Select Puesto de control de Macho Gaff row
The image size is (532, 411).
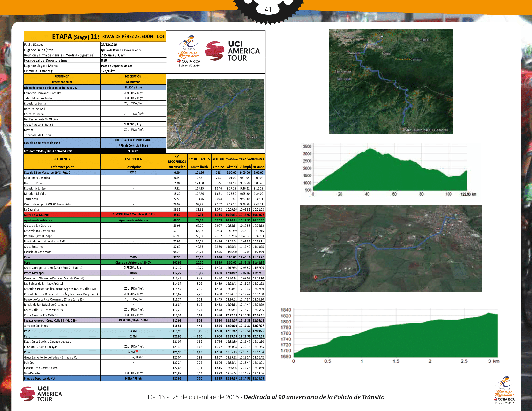click(144, 241)
